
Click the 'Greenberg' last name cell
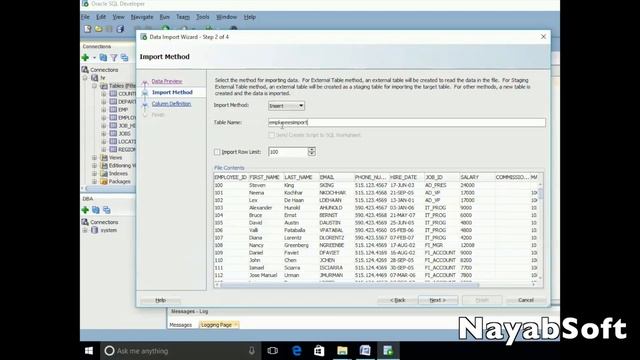pyautogui.click(x=296, y=245)
